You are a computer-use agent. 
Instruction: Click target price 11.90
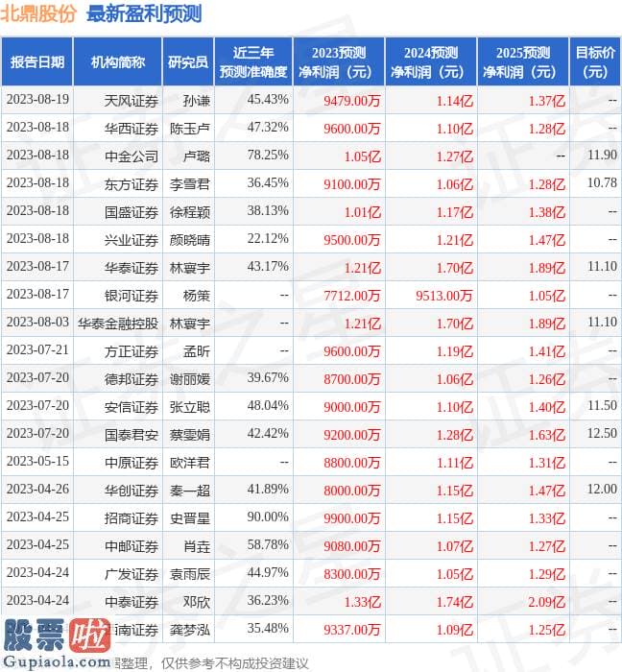point(602,155)
